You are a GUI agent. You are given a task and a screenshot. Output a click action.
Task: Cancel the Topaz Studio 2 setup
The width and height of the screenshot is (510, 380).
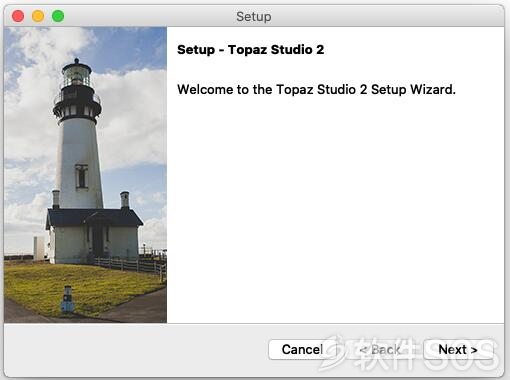pos(302,350)
